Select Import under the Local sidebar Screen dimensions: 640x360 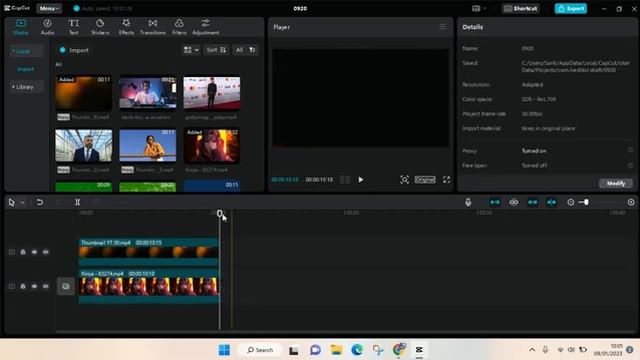click(25, 69)
